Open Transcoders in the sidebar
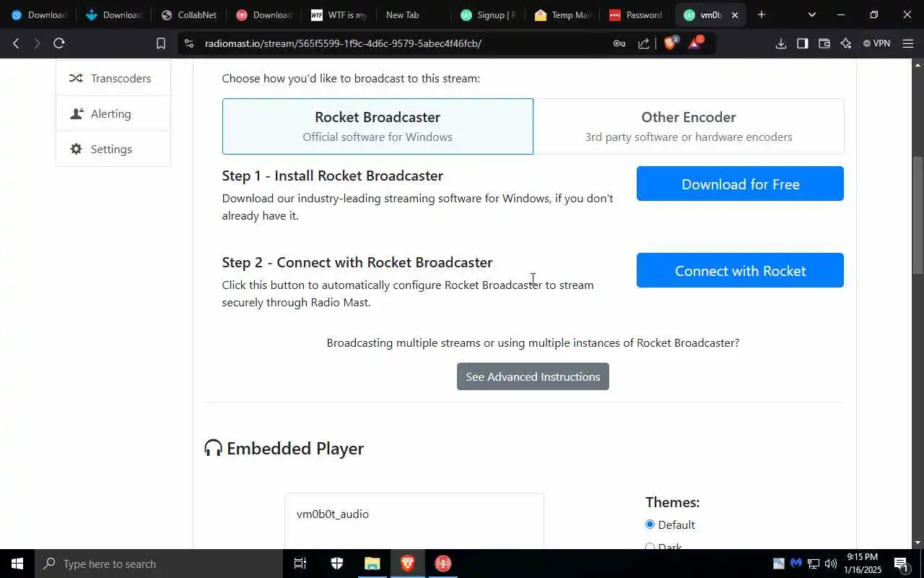924x578 pixels. (x=113, y=78)
